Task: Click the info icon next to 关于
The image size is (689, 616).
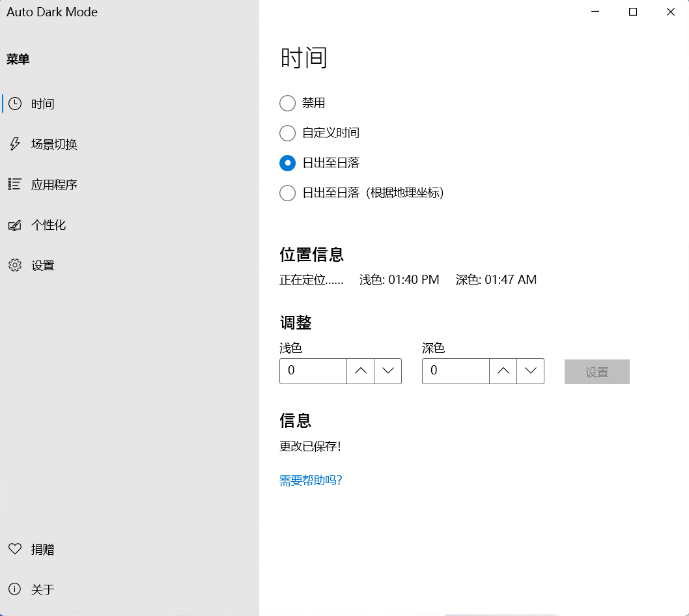Action: coord(15,589)
